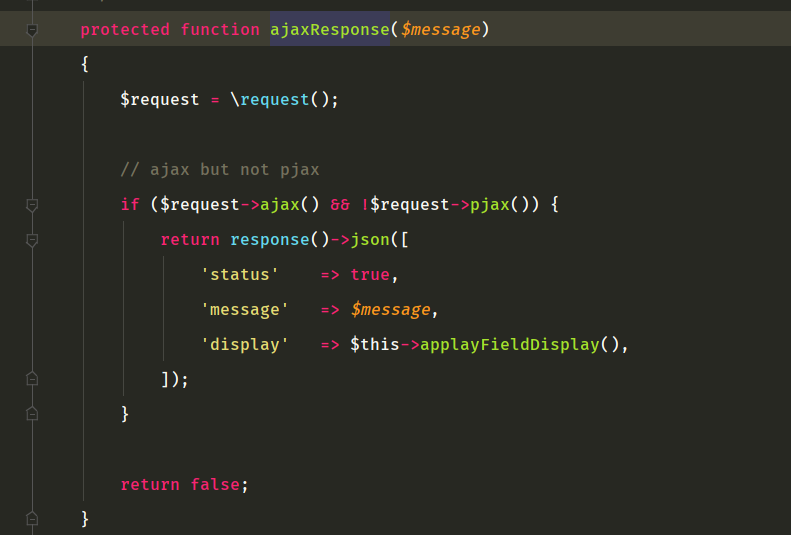Click the return keyword before false
The width and height of the screenshot is (791, 535).
pyautogui.click(x=150, y=485)
